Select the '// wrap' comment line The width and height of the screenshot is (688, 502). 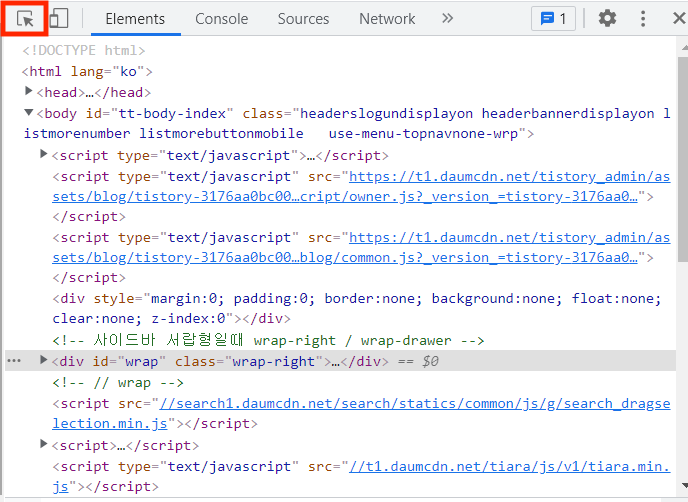118,383
